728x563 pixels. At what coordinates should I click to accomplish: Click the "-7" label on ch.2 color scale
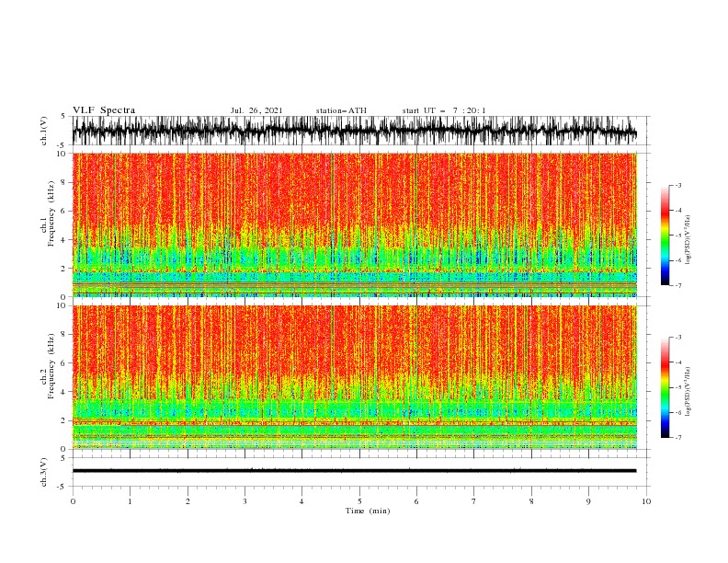[678, 437]
